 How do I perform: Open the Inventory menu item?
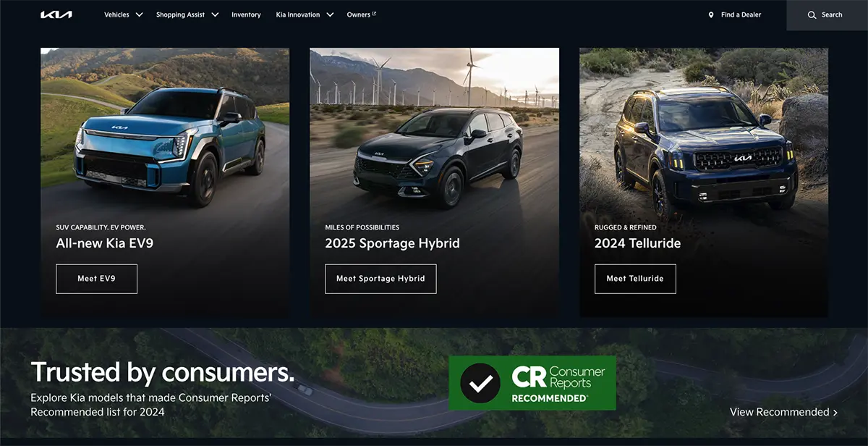[246, 14]
